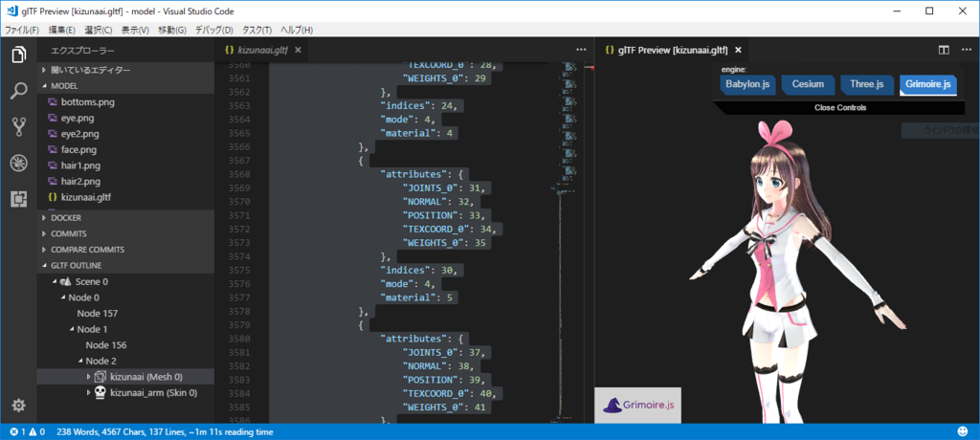
Task: Select the Babylon.js engine
Action: (x=747, y=84)
